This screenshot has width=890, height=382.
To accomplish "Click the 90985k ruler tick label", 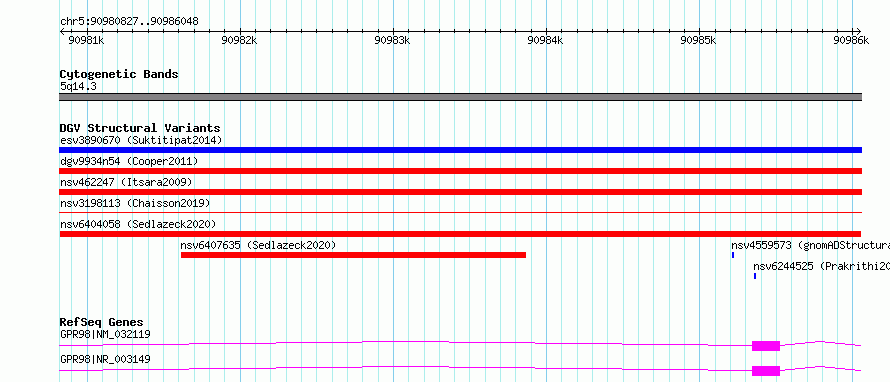I will tap(699, 40).
